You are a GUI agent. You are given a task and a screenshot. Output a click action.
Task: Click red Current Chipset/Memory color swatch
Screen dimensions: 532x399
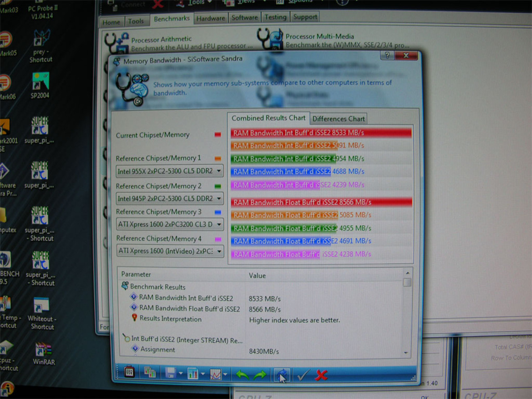point(218,135)
